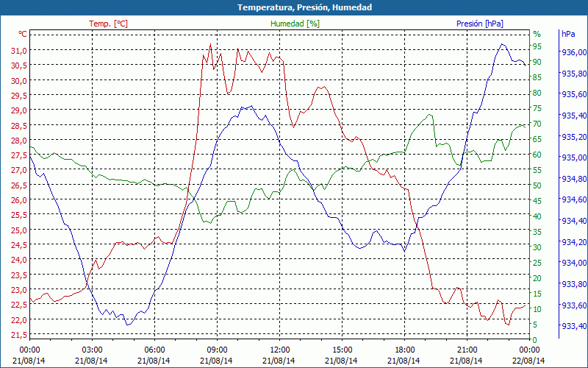Click pressure axis value "934,00"
Screen dimensions: 588x368
573,263
